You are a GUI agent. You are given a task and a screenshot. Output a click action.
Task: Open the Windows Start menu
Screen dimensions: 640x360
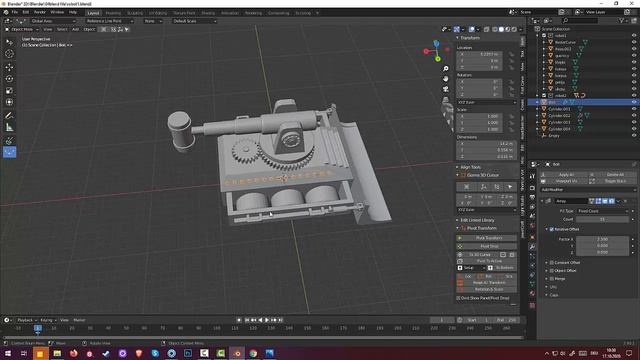tap(7, 353)
